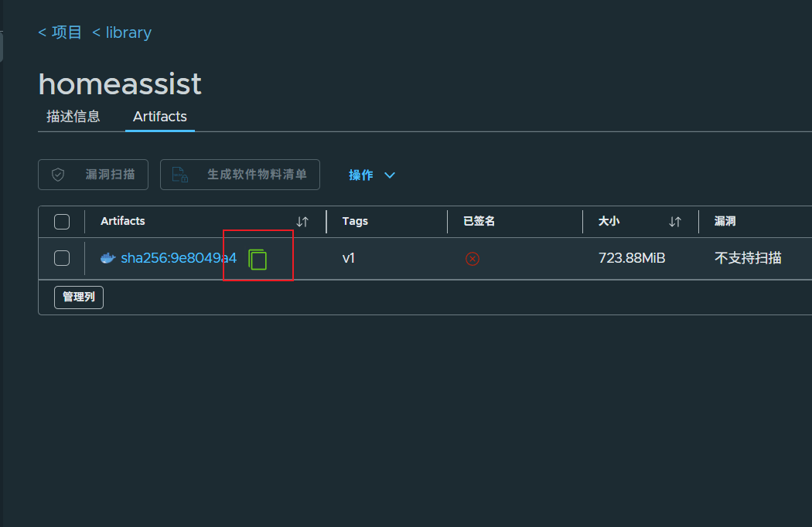The width and height of the screenshot is (812, 527).
Task: Expand the 操作 dropdown menu
Action: [372, 175]
